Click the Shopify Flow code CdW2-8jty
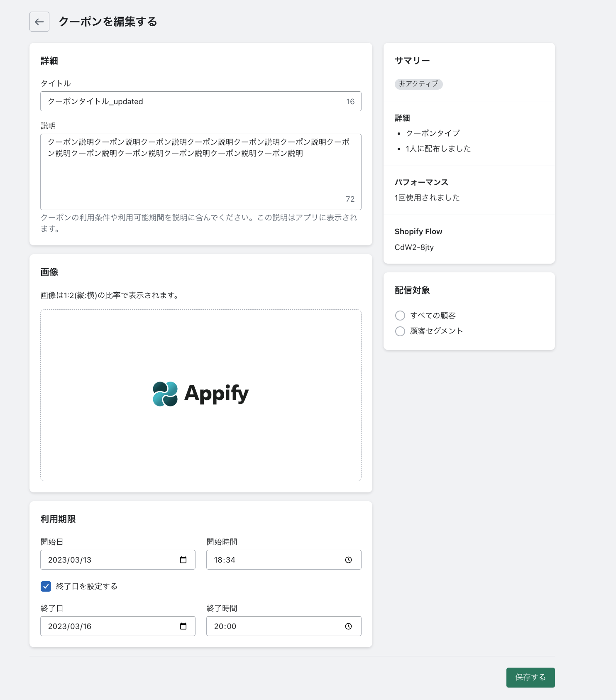This screenshot has height=700, width=616. 414,247
